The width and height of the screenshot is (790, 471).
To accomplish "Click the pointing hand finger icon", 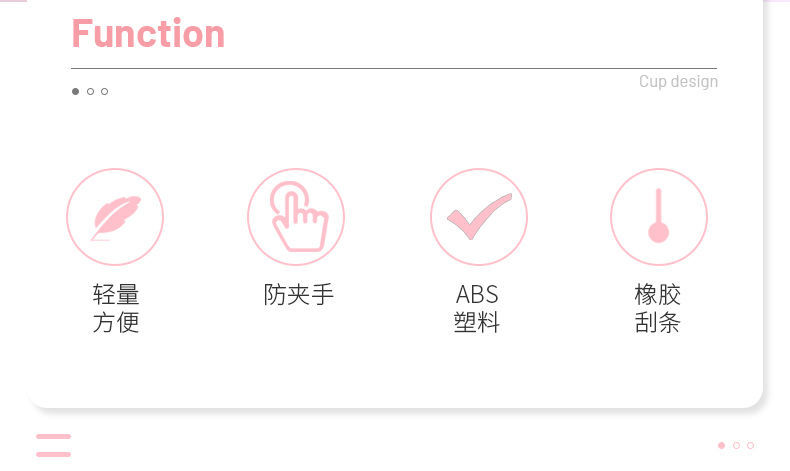I will pyautogui.click(x=297, y=217).
